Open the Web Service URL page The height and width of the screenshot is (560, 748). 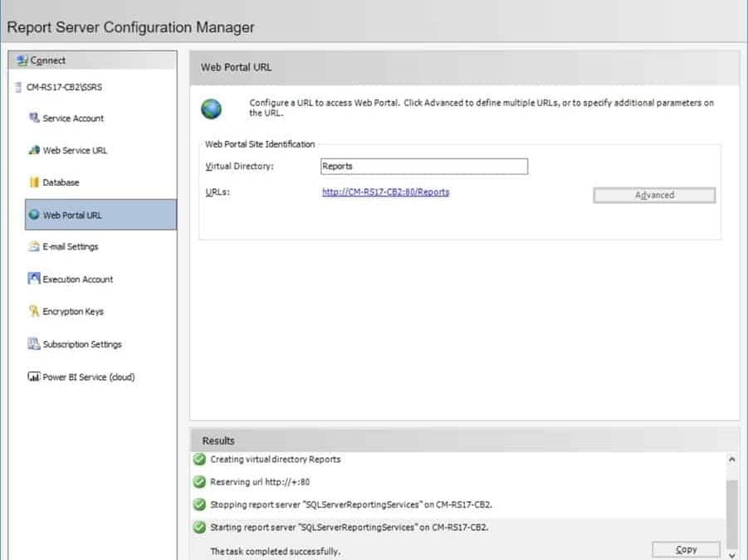pos(75,151)
